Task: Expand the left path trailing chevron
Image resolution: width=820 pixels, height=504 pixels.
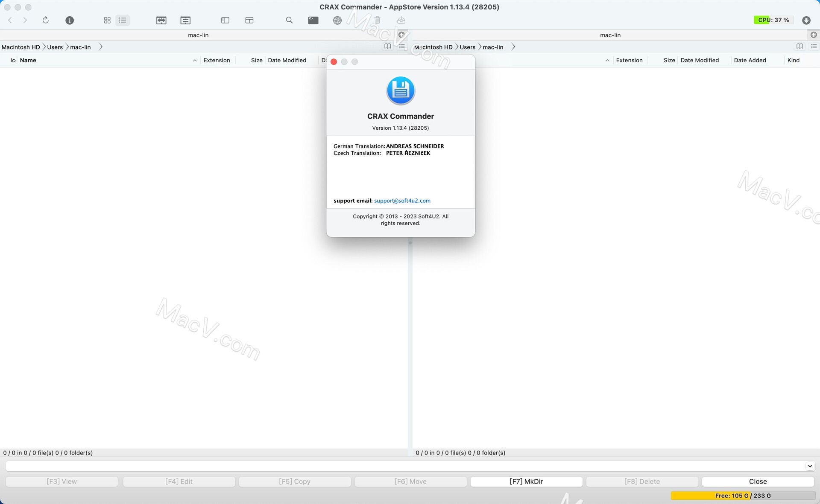Action: (x=101, y=47)
